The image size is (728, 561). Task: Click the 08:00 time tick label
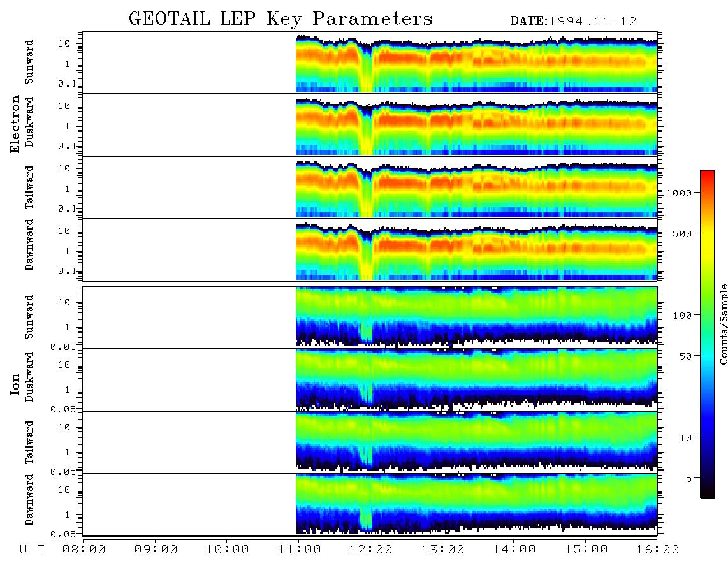point(84,550)
